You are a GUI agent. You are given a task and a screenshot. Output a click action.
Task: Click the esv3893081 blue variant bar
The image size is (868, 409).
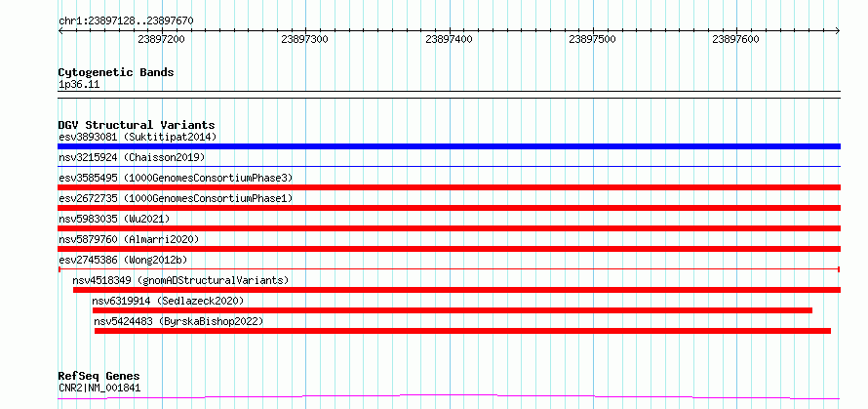click(x=449, y=146)
